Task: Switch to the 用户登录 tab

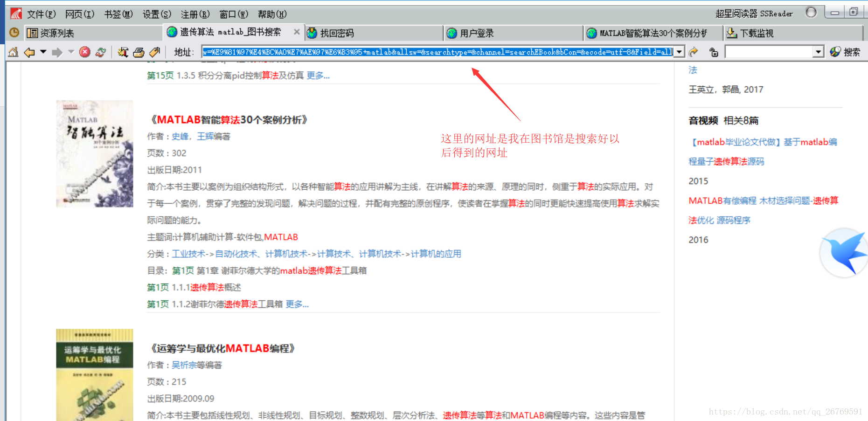Action: [x=514, y=33]
